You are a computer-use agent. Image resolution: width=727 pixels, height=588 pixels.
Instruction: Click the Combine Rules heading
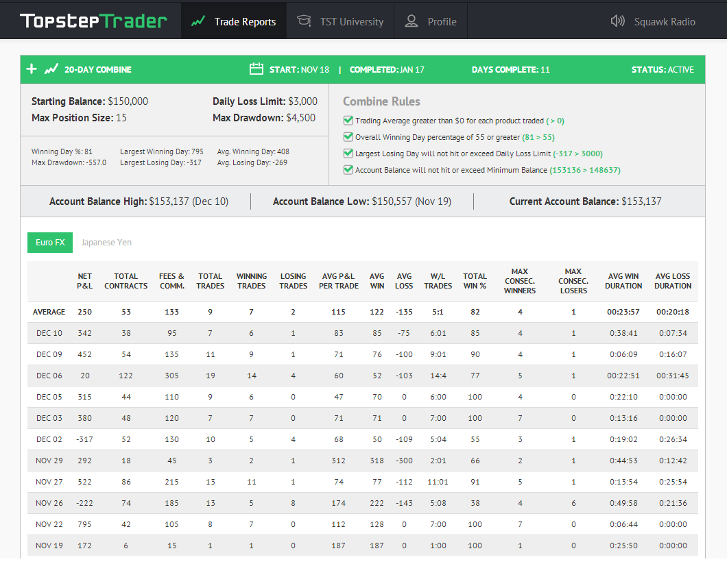[x=381, y=101]
